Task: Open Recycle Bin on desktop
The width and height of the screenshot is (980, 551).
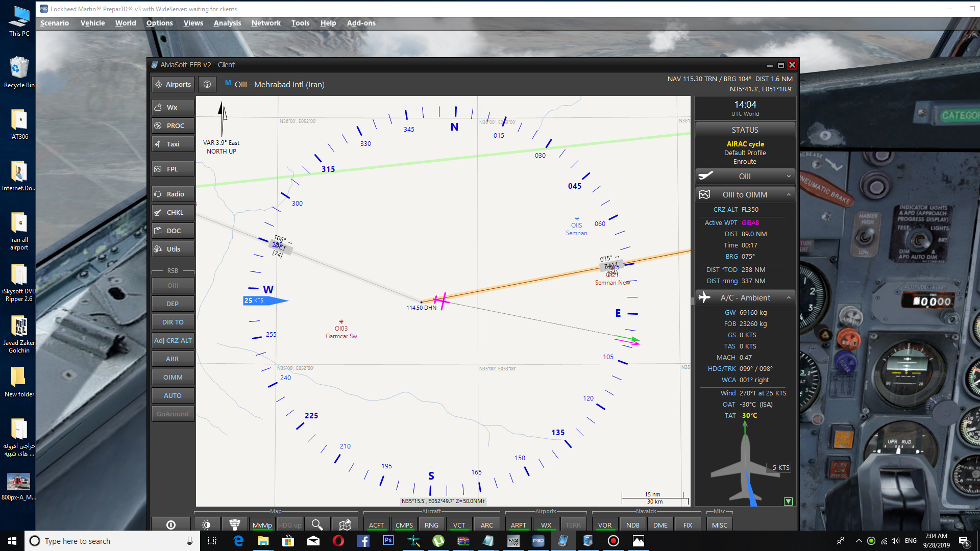Action: (x=19, y=72)
